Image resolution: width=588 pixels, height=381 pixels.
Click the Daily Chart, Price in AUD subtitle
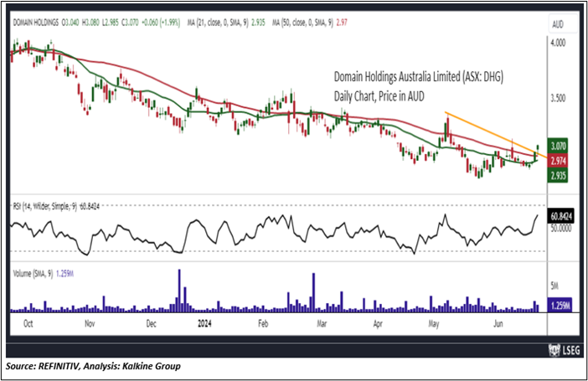pos(379,96)
